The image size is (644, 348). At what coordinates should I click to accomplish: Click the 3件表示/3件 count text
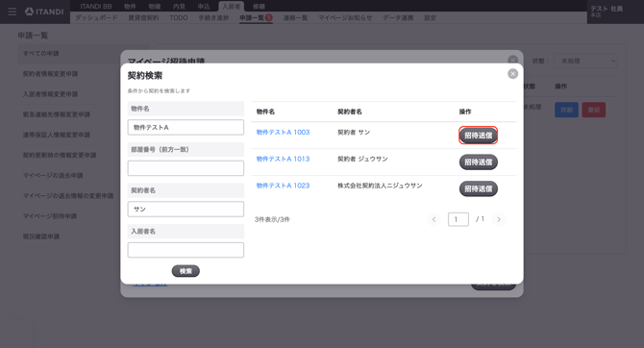(272, 219)
